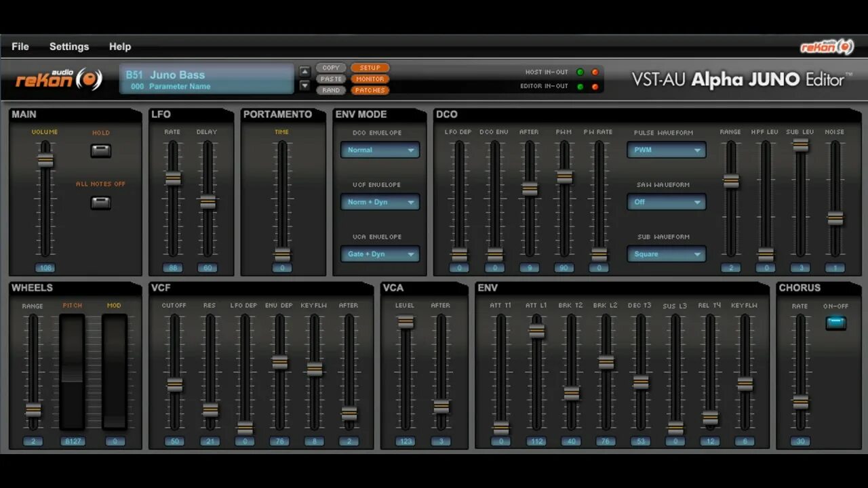Click the VCA Level value field 123
Screen dimensions: 868x488
[406, 441]
